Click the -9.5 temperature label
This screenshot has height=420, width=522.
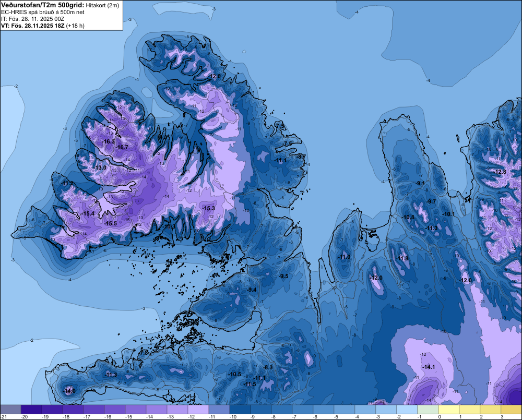[283, 276]
